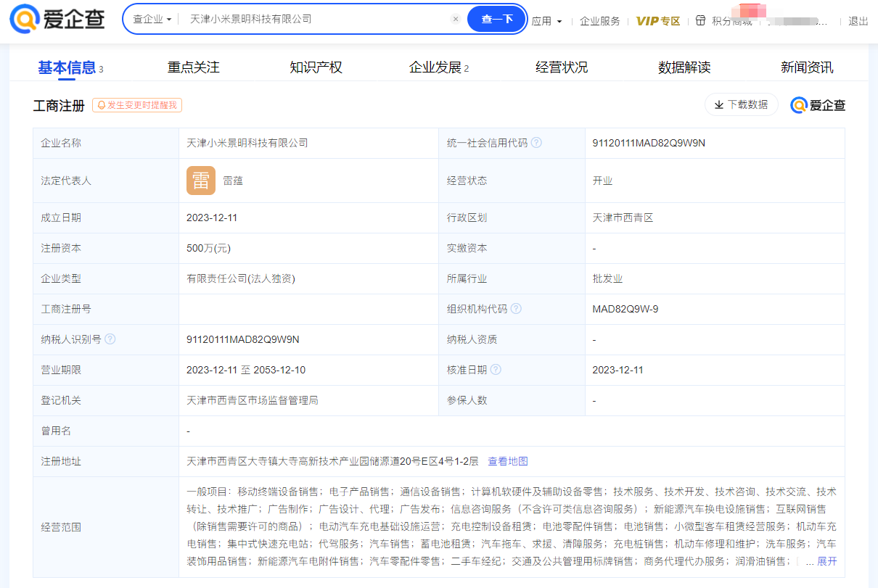Click the help icon next to 纳税人识别号
Screen dimensions: 878x588
[110, 339]
